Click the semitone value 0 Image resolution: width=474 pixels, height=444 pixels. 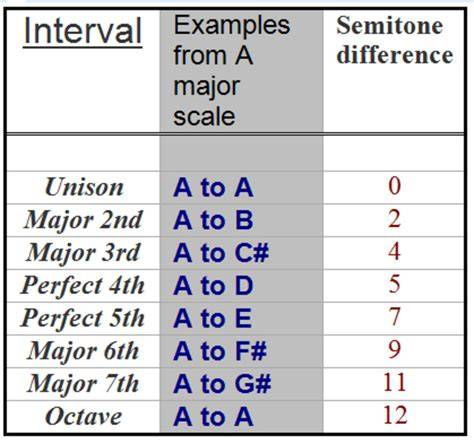pos(395,186)
